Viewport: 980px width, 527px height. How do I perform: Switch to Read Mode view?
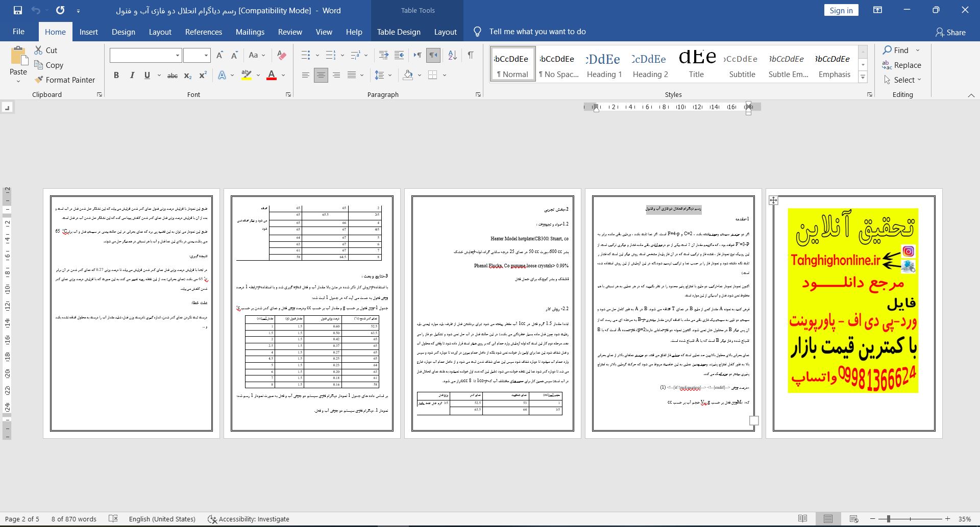[x=803, y=519]
